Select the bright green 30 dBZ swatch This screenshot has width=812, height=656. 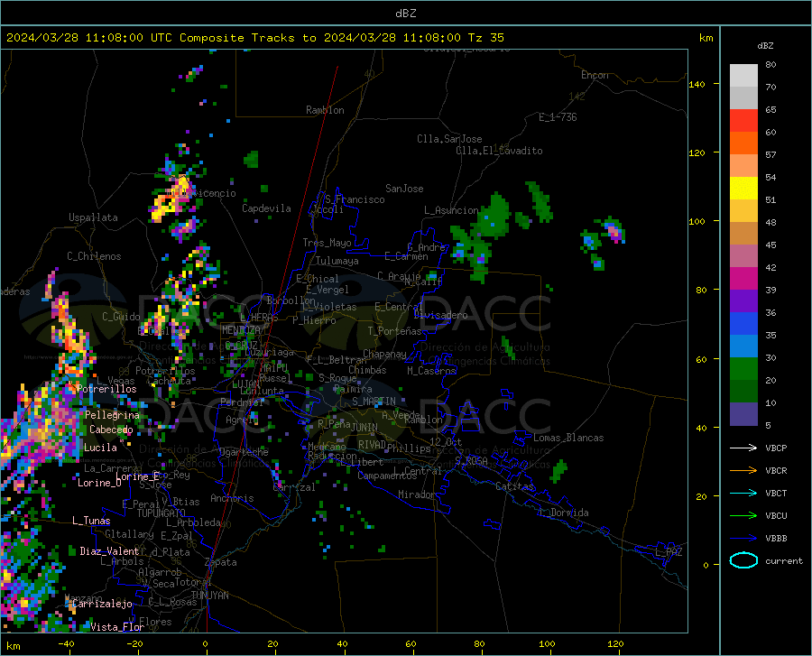pyautogui.click(x=743, y=369)
